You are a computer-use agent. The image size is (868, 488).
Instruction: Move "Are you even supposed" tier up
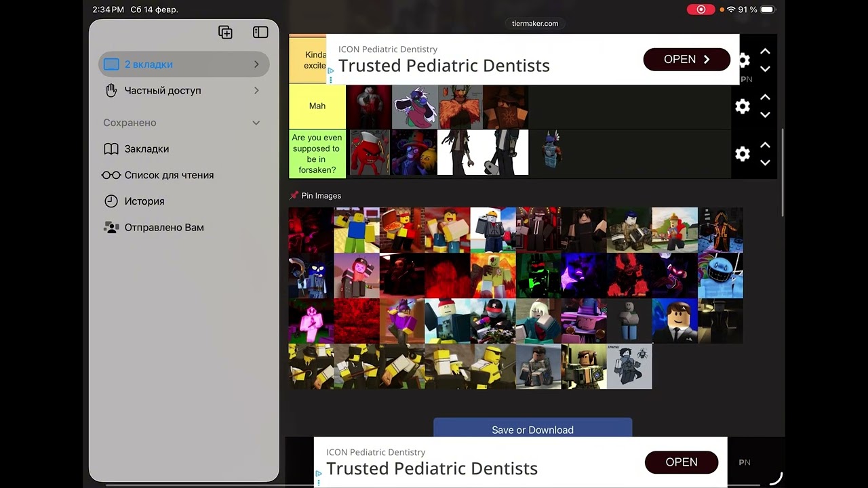coord(765,145)
